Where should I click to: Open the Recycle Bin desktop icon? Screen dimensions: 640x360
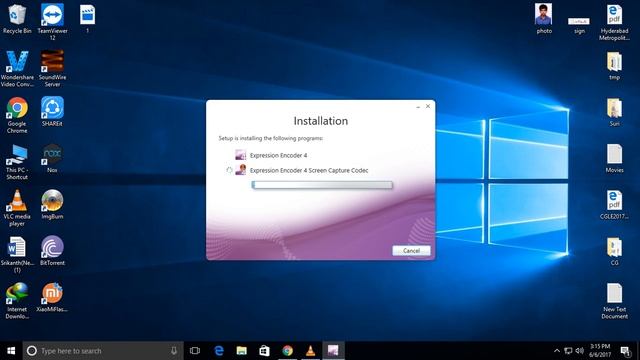17,19
